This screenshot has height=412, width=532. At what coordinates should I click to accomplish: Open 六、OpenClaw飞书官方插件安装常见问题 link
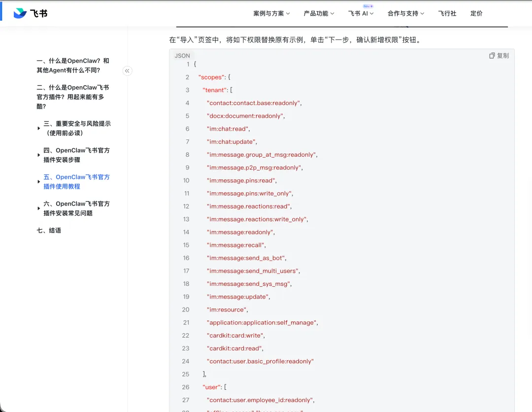tap(77, 208)
